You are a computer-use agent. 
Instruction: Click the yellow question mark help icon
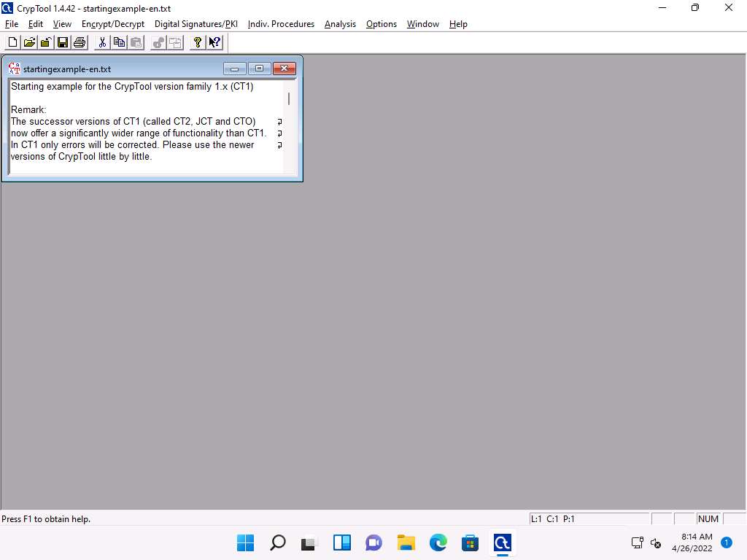coord(197,42)
